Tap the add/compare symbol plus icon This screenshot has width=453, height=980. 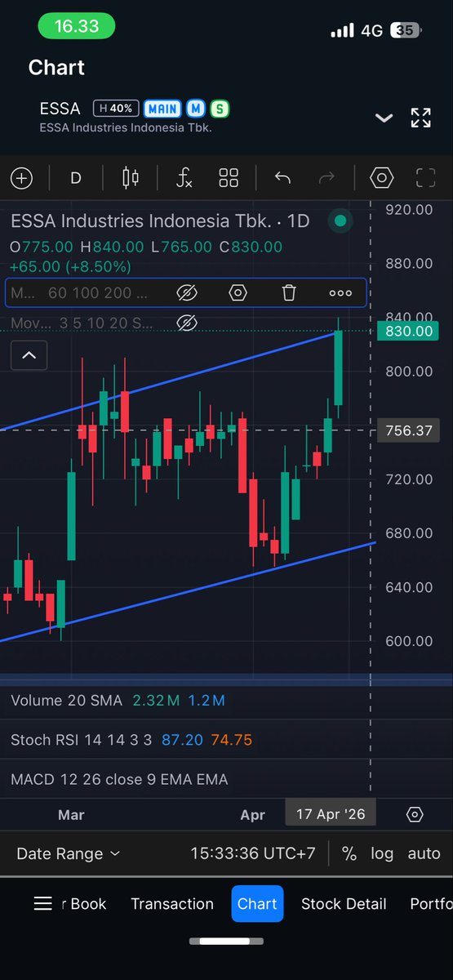pyautogui.click(x=21, y=177)
